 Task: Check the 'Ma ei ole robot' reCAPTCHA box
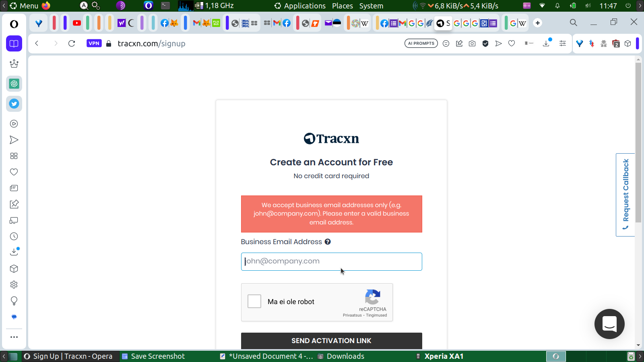click(x=254, y=301)
